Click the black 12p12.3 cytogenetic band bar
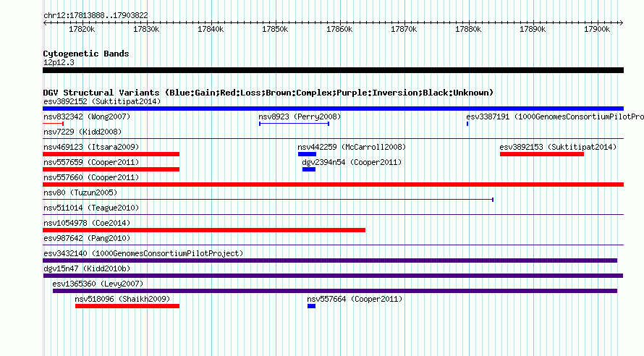 tap(333, 70)
